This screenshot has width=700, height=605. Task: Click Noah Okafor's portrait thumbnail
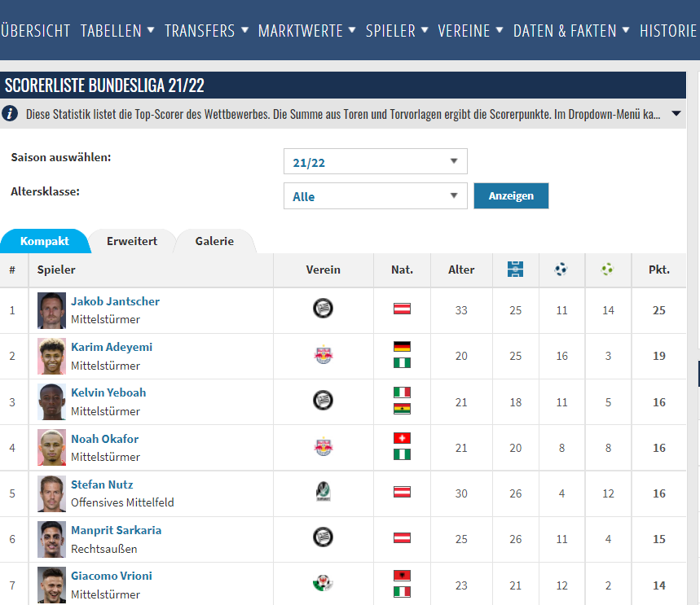(51, 447)
